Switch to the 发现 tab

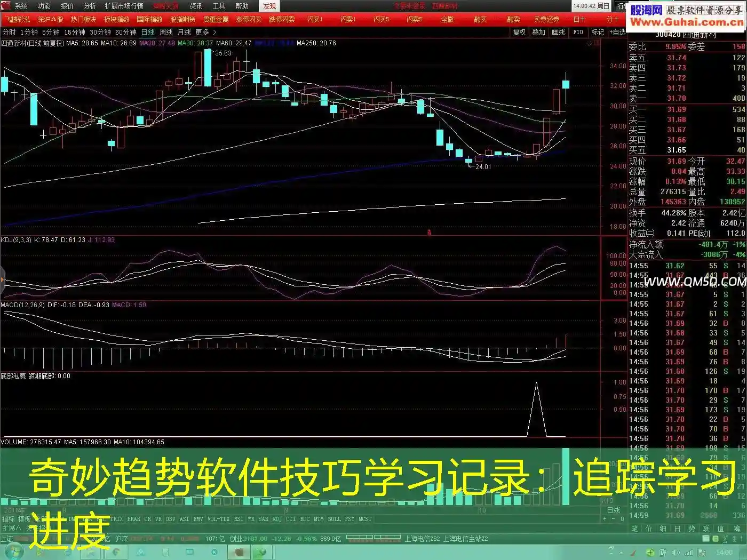click(269, 6)
